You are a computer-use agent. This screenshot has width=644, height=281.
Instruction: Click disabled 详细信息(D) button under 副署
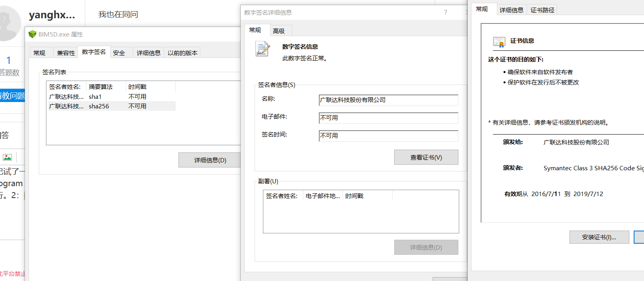click(x=426, y=247)
